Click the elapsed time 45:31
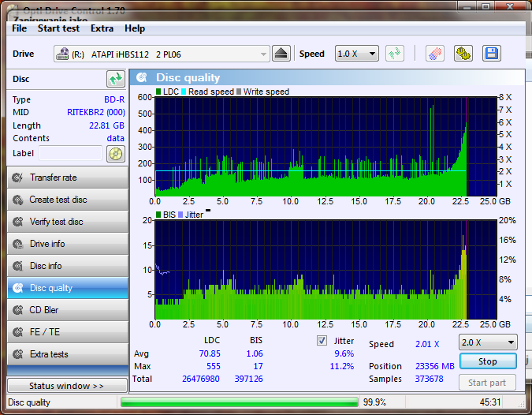This screenshot has height=415, width=532. 490,402
